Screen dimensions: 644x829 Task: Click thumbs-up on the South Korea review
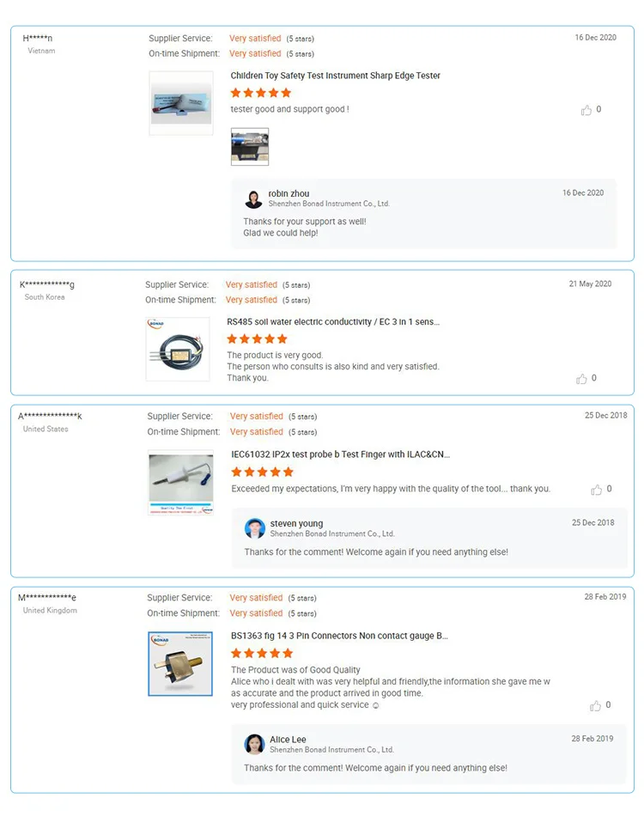(x=582, y=379)
